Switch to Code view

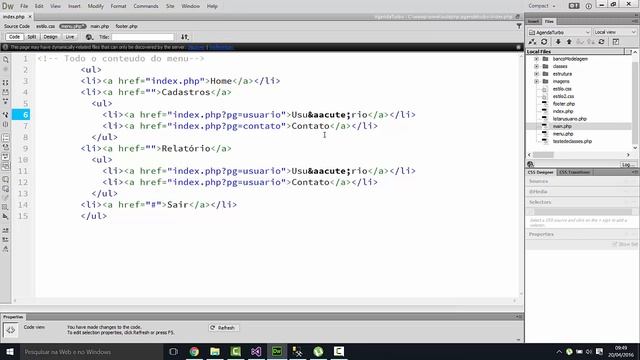(x=14, y=37)
